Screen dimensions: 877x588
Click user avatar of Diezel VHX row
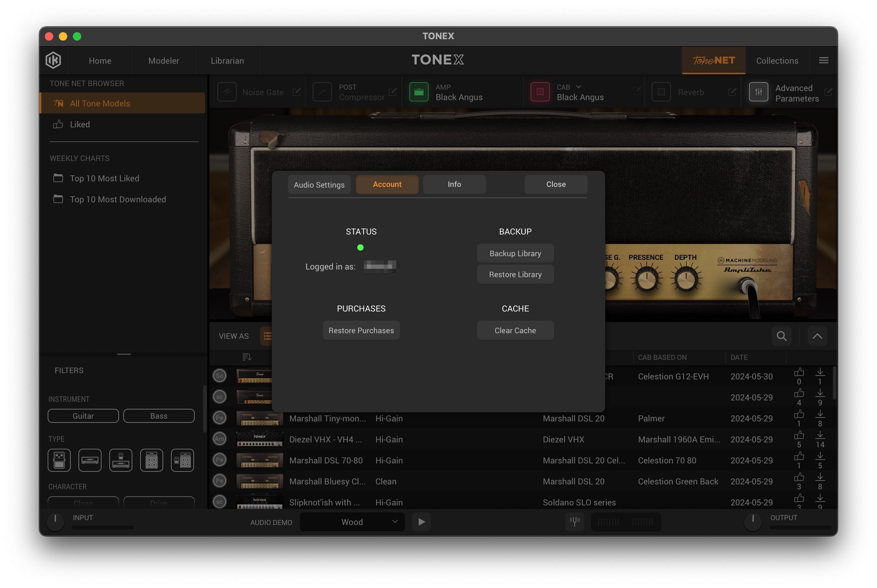click(220, 438)
